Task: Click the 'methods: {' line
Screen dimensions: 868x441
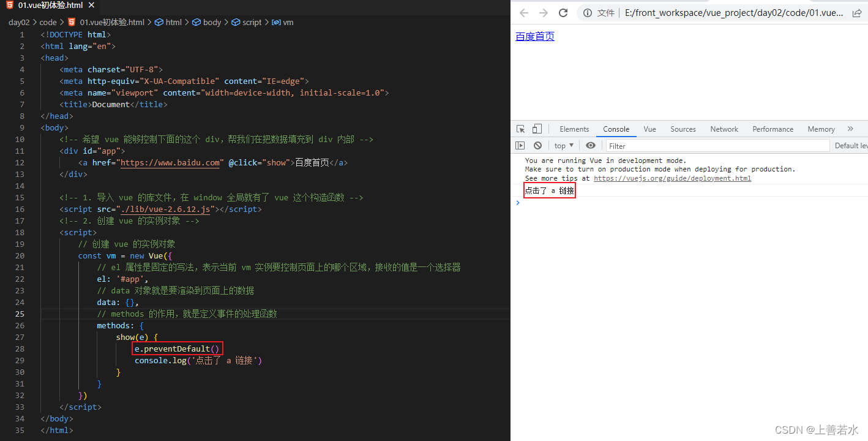Action: 120,326
